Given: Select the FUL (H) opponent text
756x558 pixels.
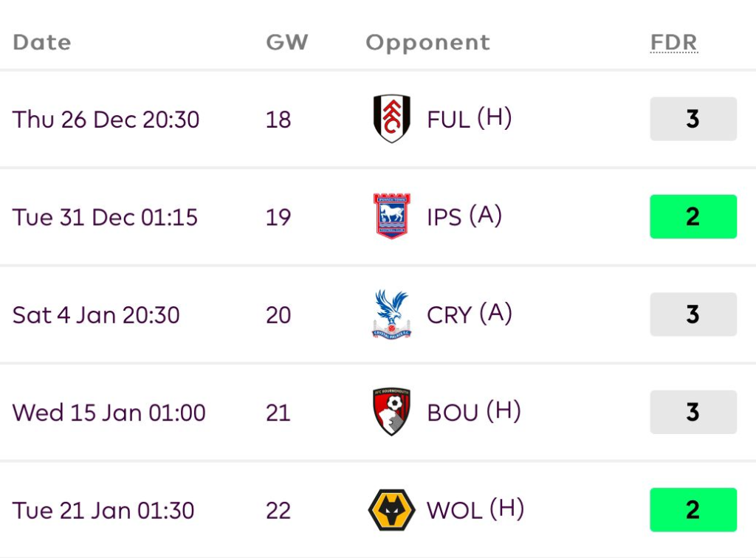Looking at the screenshot, I should click(469, 119).
